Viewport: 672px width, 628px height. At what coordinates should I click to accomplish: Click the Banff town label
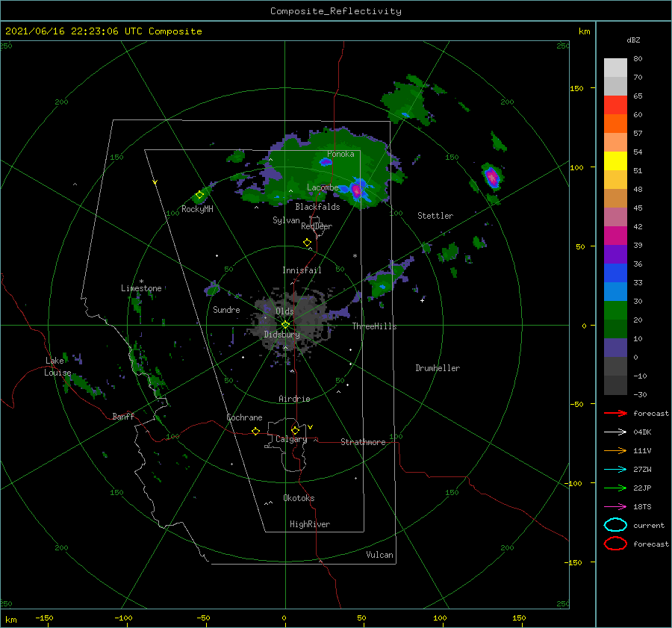[123, 417]
